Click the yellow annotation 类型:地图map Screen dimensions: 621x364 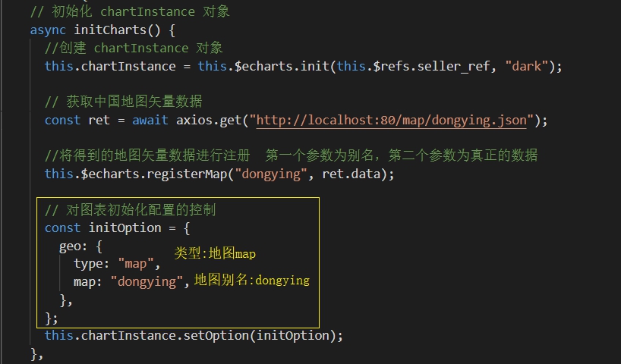click(x=215, y=253)
